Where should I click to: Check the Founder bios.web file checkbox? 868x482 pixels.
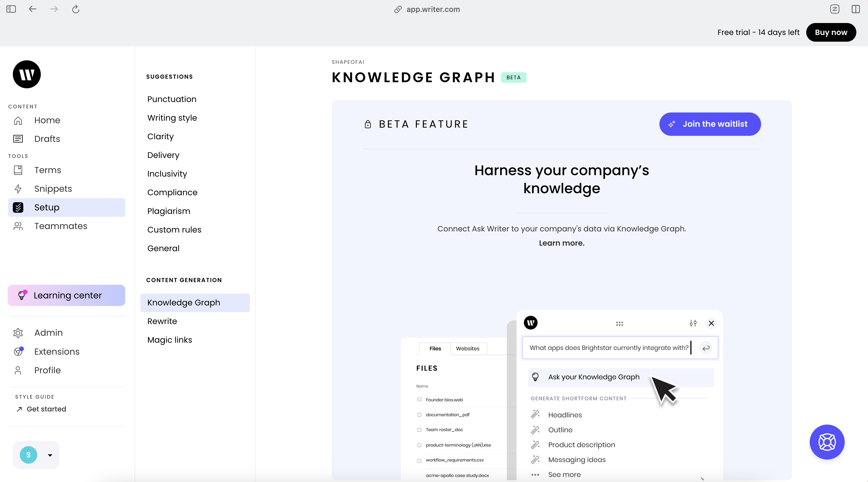tap(419, 400)
